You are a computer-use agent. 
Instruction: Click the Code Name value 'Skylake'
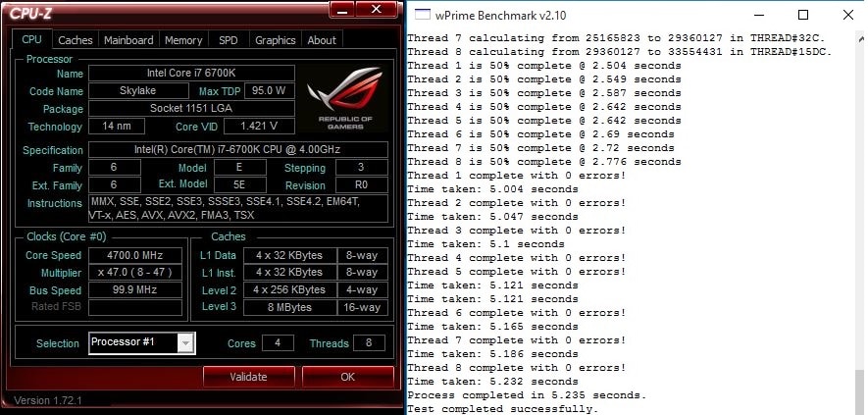point(138,91)
